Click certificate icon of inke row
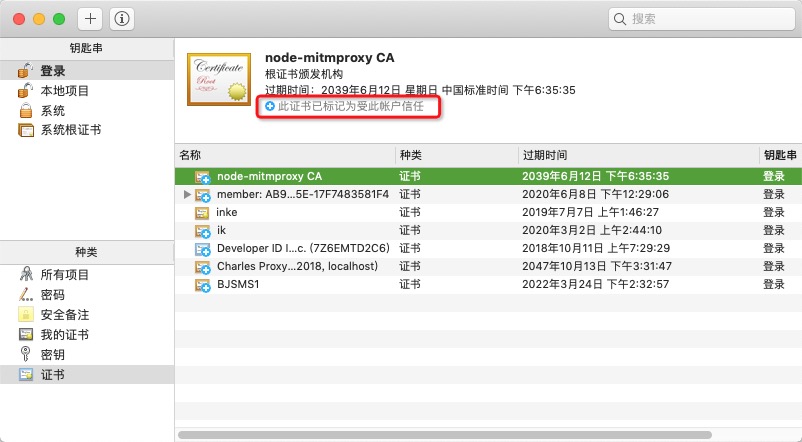This screenshot has height=442, width=802. click(x=202, y=212)
